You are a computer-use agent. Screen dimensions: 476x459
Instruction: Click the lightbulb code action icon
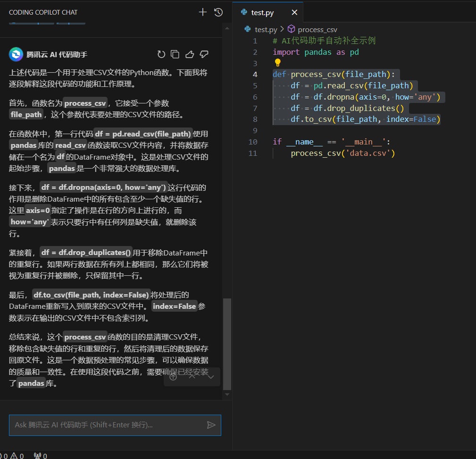point(277,63)
